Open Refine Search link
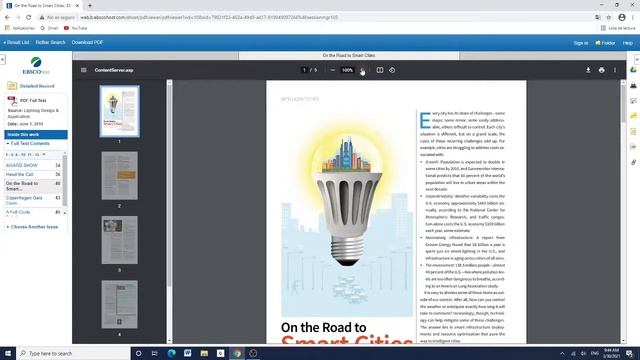The height and width of the screenshot is (360, 640). coord(50,42)
